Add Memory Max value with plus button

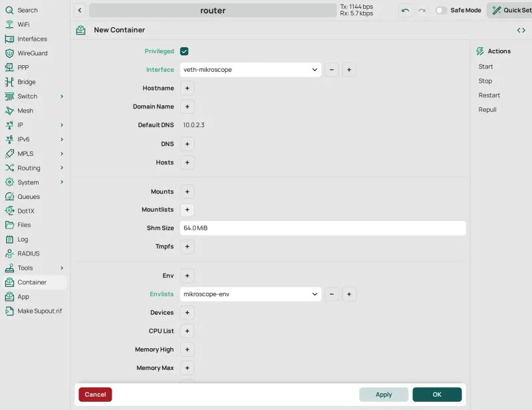coord(188,368)
